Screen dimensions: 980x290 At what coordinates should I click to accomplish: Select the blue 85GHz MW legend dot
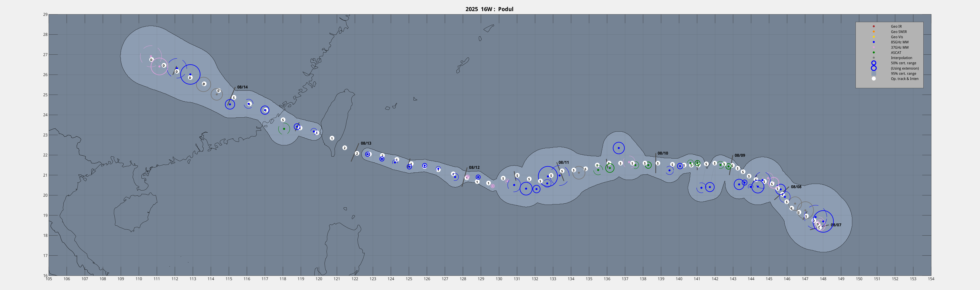[x=874, y=42]
